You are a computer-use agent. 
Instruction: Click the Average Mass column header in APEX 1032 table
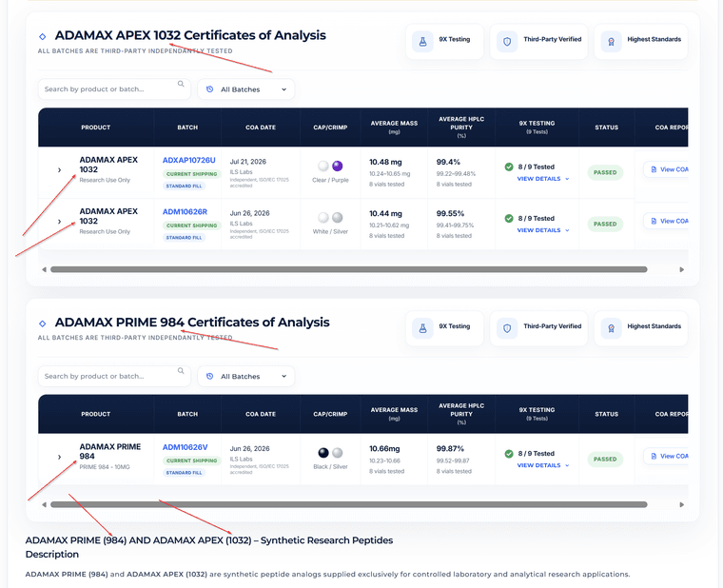tap(394, 127)
